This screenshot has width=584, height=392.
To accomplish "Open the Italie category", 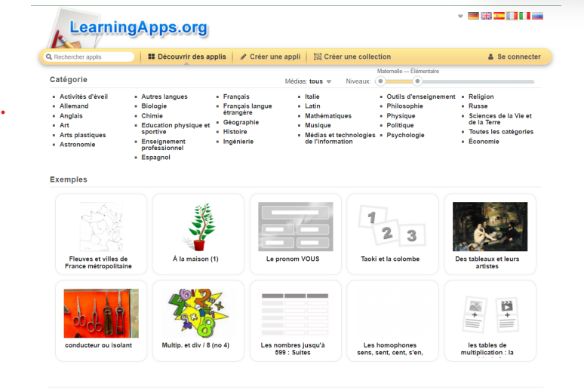I will tap(312, 96).
